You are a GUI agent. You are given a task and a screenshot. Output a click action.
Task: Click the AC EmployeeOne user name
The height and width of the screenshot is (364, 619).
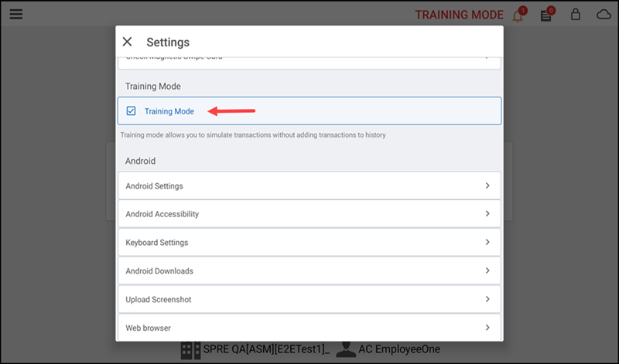pyautogui.click(x=399, y=349)
